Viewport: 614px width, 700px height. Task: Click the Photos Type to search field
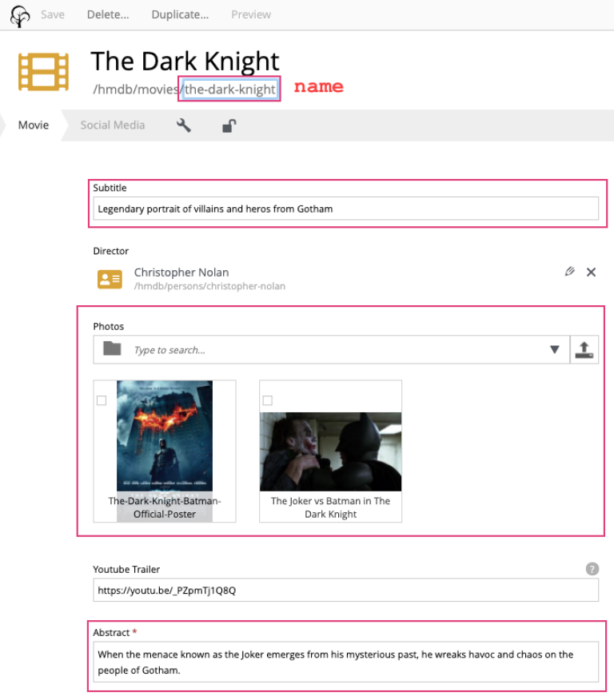tap(331, 349)
